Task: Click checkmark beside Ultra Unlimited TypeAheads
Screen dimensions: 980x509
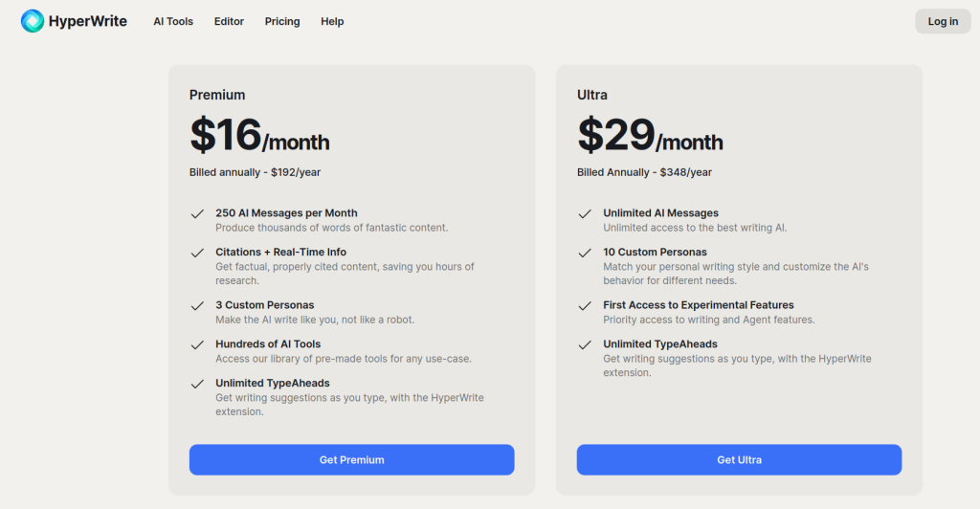Action: click(585, 344)
